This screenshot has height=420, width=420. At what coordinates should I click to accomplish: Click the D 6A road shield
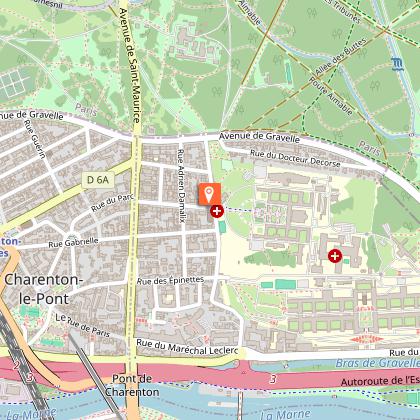[x=98, y=180]
